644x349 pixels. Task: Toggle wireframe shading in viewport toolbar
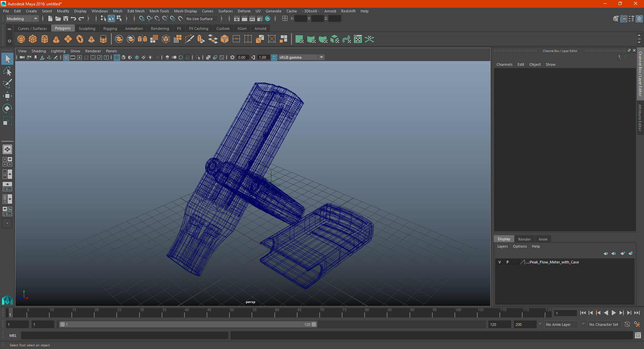117,57
